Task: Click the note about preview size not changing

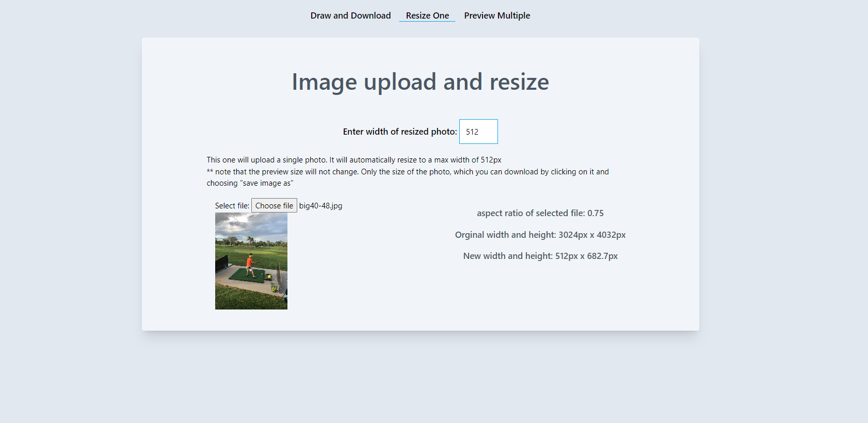Action: coord(408,172)
